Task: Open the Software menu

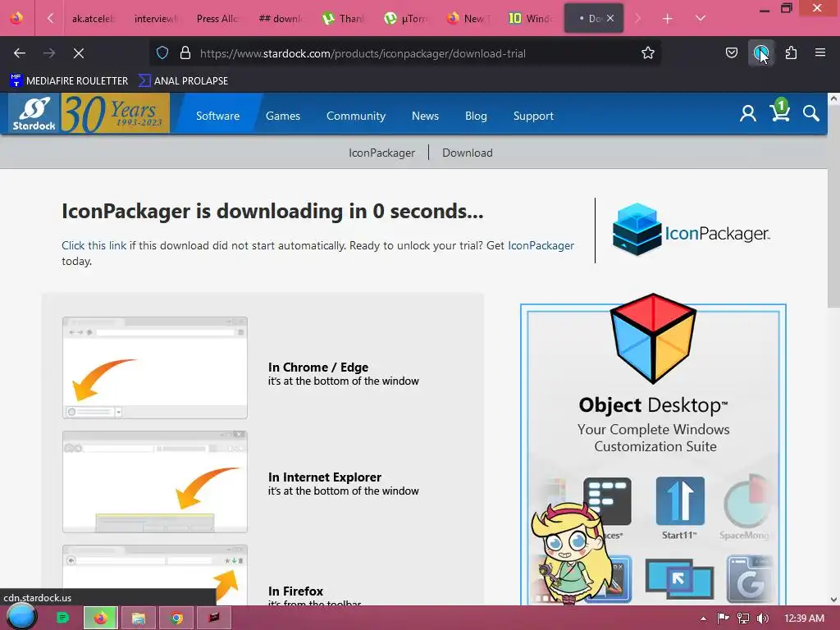Action: 217,116
